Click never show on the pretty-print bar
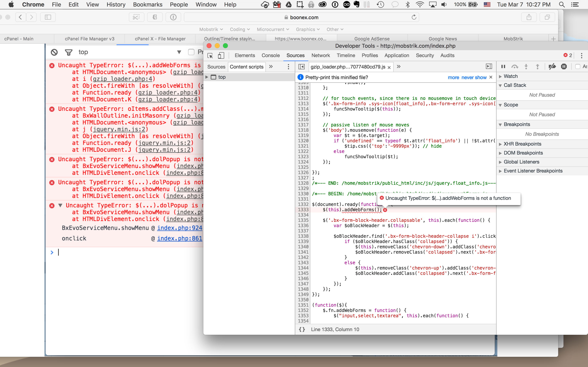Viewport: 588px width, 367px height. pyautogui.click(x=474, y=77)
